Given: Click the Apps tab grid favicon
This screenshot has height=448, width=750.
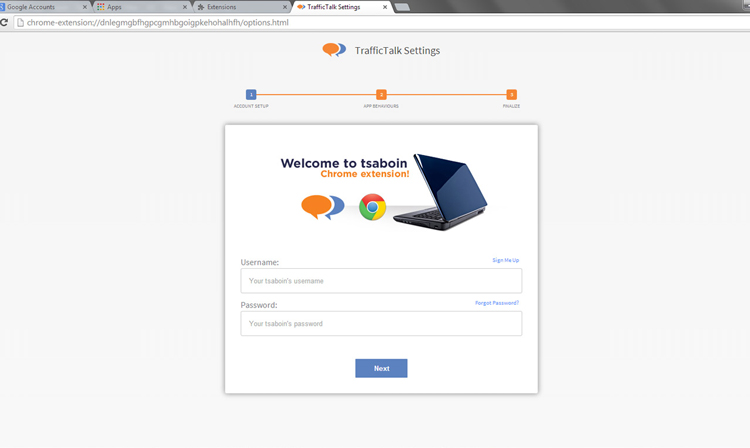Looking at the screenshot, I should coord(100,7).
